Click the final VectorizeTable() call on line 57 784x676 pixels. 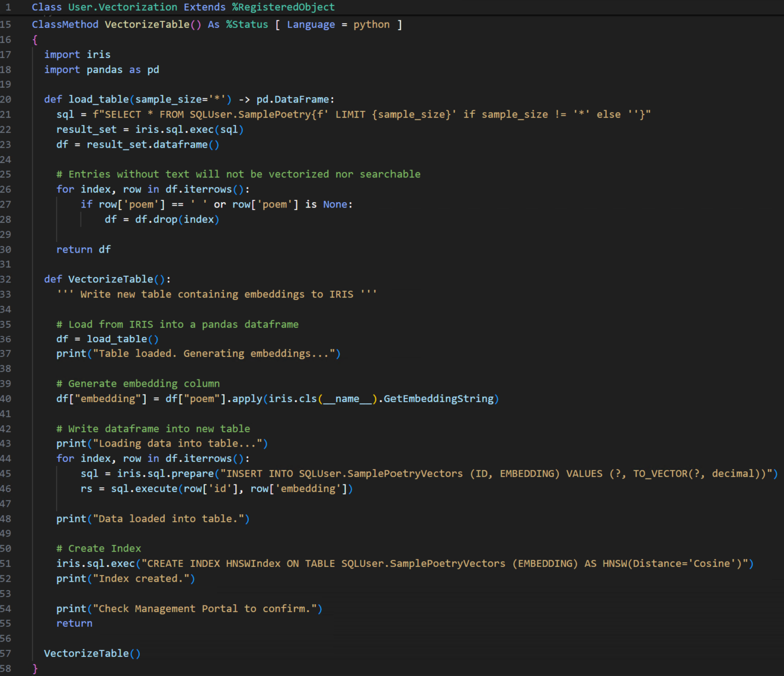click(x=92, y=653)
